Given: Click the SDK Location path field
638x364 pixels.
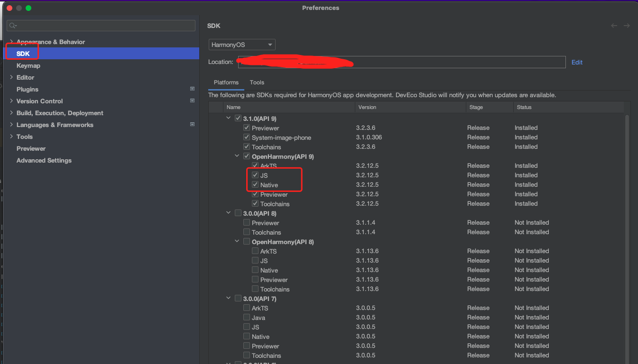Looking at the screenshot, I should pyautogui.click(x=402, y=62).
